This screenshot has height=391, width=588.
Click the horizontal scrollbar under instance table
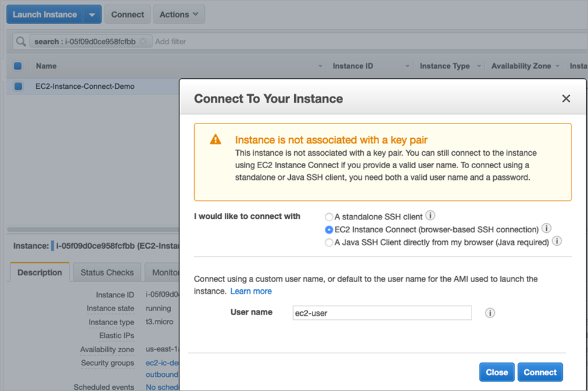click(x=93, y=229)
